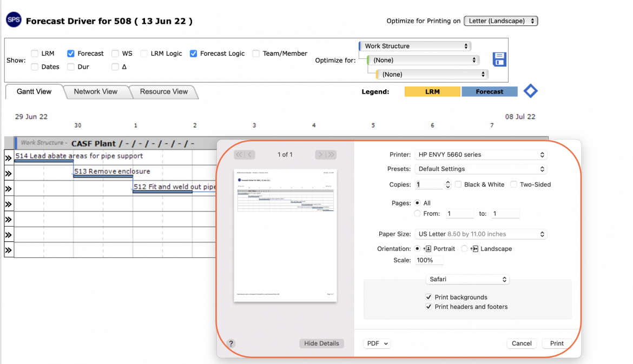Open the Presets Default Settings dropdown
The width and height of the screenshot is (633, 364).
tap(481, 169)
